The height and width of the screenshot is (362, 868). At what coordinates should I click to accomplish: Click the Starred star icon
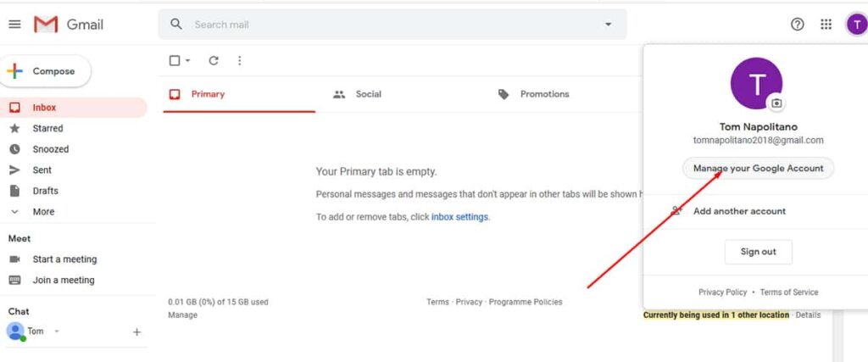coord(15,128)
